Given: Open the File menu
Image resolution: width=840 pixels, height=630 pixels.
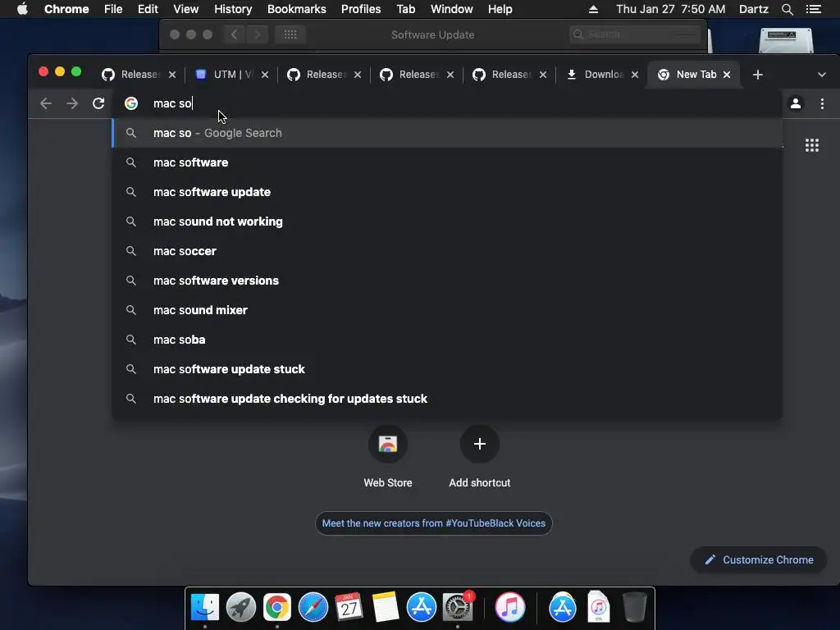Looking at the screenshot, I should tap(113, 9).
